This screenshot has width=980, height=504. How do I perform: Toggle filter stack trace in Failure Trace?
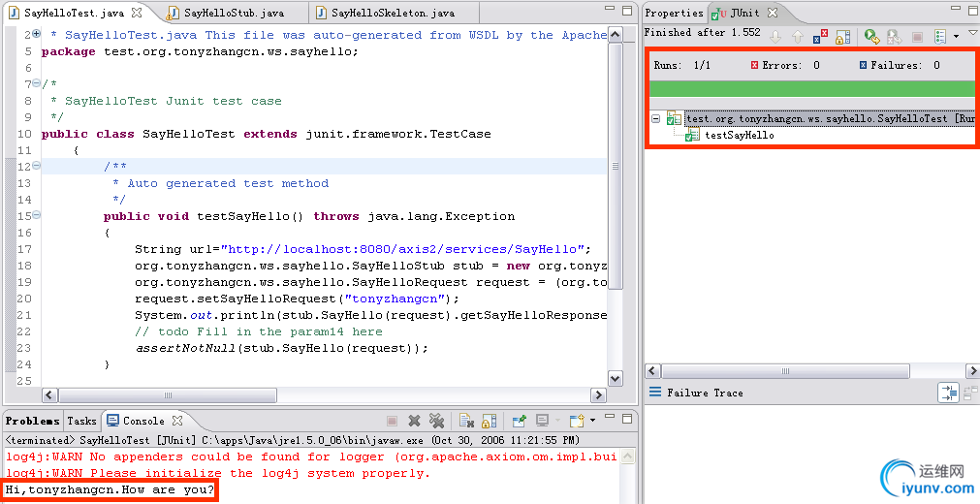tap(948, 393)
